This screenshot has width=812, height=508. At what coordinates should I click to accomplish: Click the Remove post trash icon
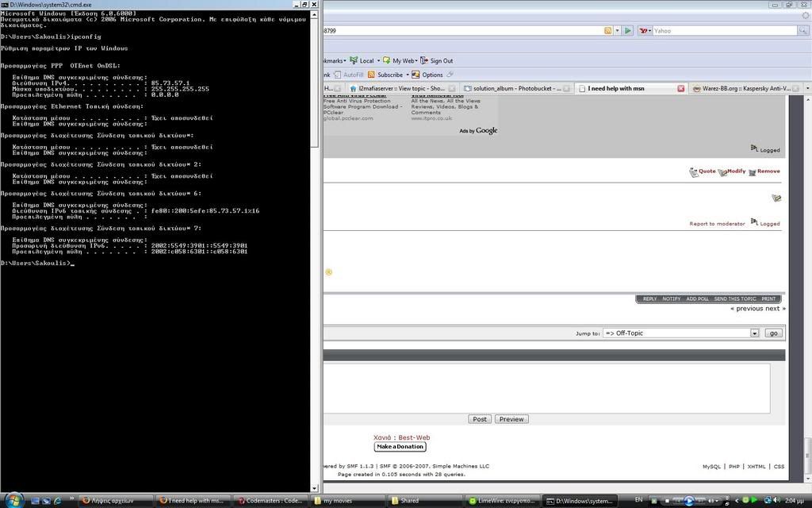point(753,171)
